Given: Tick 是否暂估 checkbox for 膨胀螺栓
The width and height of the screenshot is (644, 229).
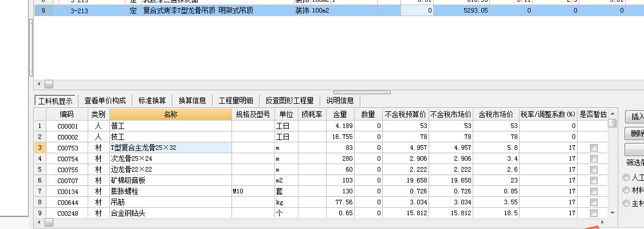Looking at the screenshot, I should tap(594, 191).
